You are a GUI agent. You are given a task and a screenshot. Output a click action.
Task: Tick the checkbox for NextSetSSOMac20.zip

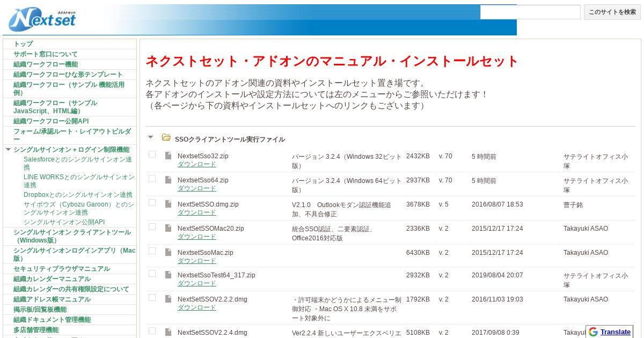tap(152, 227)
